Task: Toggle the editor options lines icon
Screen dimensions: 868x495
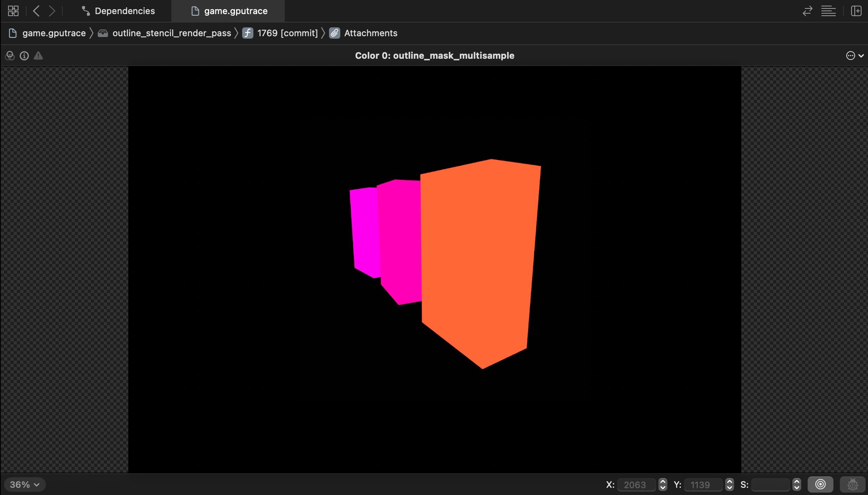Action: 828,11
